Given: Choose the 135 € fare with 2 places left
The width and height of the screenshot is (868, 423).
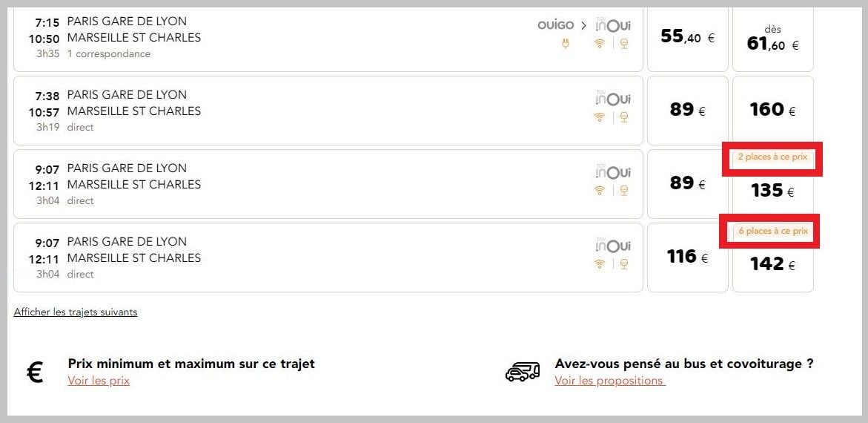Looking at the screenshot, I should [x=773, y=184].
